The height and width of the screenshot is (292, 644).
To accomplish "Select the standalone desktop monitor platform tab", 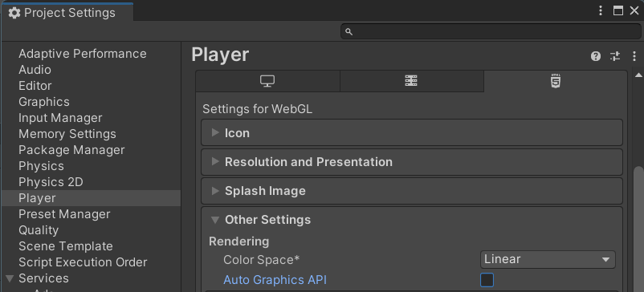I will [267, 81].
